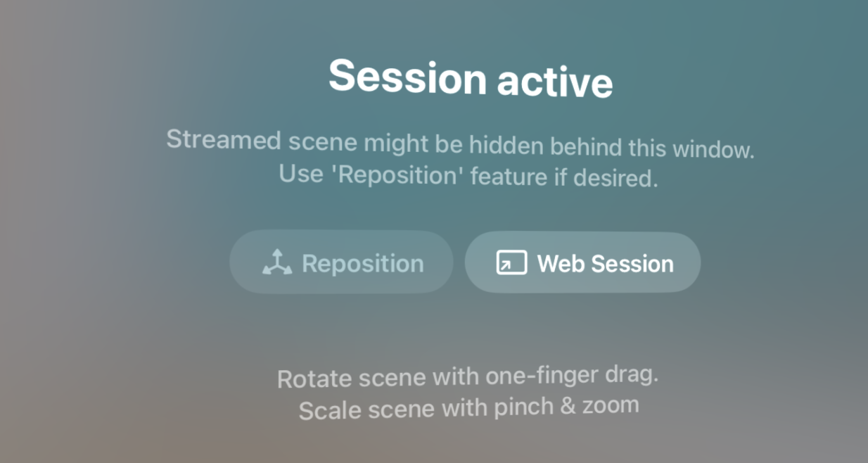This screenshot has width=868, height=463.
Task: Open the Web Session button
Action: 582,262
